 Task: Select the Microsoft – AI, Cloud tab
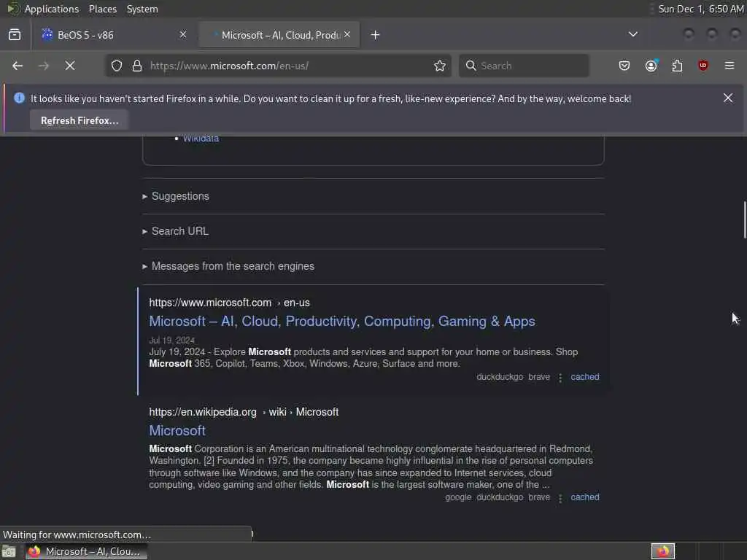coord(279,35)
